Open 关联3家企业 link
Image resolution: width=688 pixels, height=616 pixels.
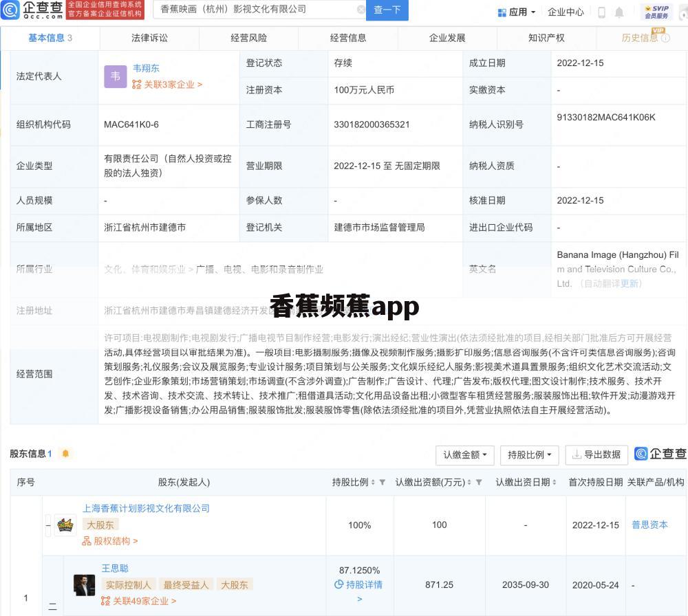pos(167,85)
